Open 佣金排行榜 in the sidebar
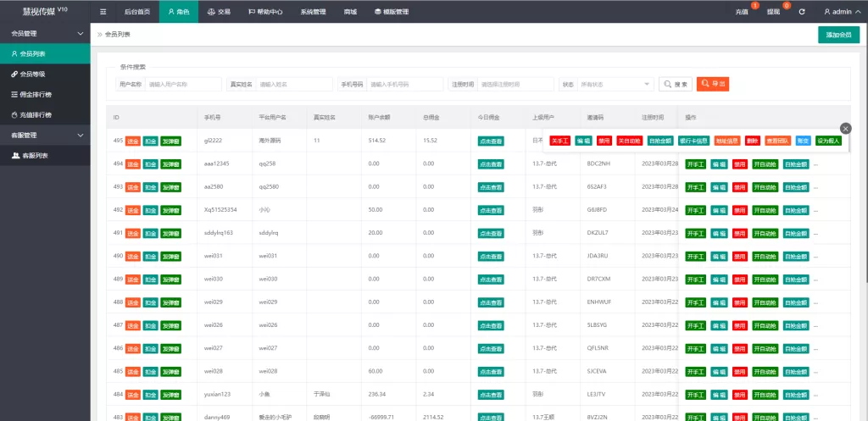Screen dimensions: 868x421 (x=36, y=95)
